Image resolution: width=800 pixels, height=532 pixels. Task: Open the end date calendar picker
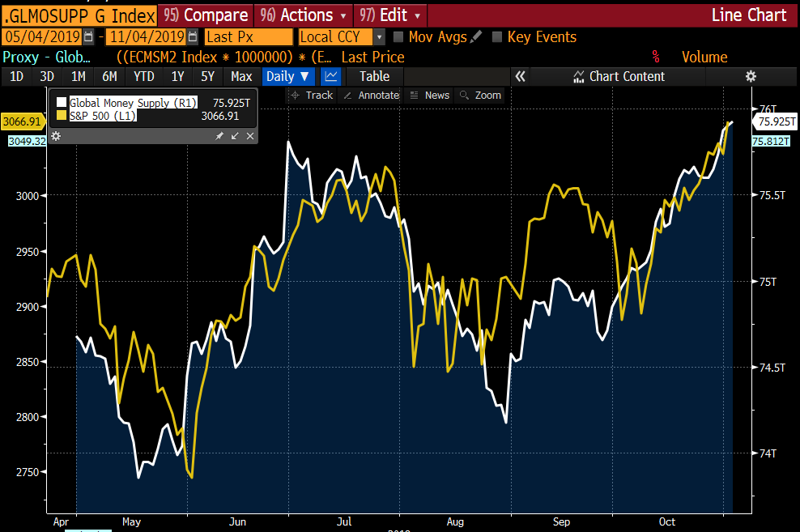tap(192, 37)
